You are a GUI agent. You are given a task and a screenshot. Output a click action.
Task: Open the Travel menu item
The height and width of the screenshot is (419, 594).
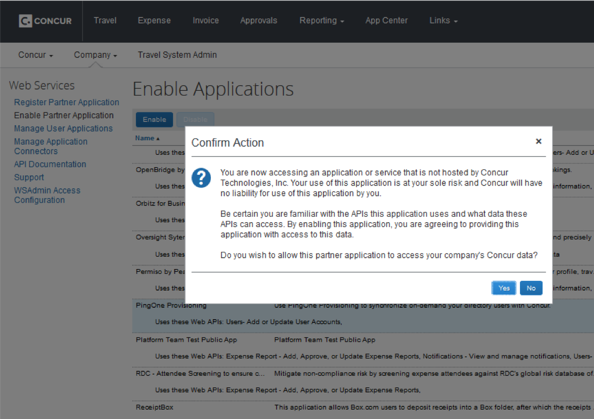pos(105,20)
